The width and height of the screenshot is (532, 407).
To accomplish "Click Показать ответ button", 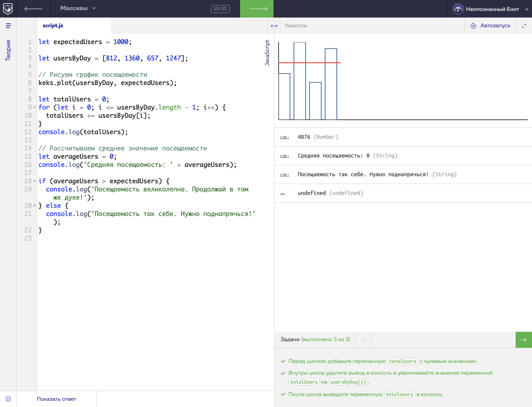I will (56, 399).
